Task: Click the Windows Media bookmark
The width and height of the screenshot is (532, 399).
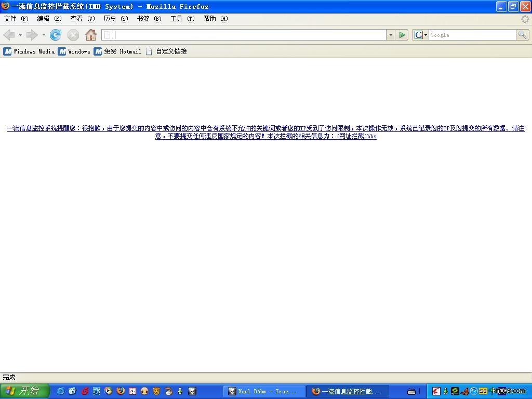Action: pos(29,51)
